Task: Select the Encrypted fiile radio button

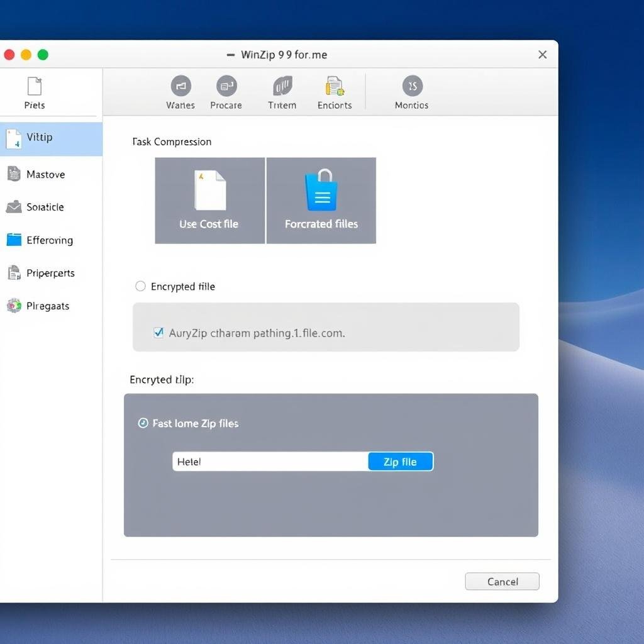Action: pyautogui.click(x=140, y=286)
